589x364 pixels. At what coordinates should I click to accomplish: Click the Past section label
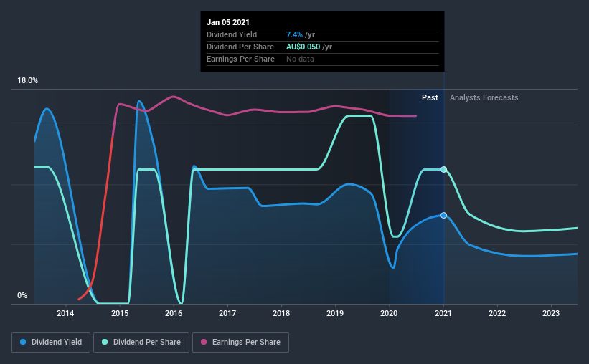(x=430, y=97)
